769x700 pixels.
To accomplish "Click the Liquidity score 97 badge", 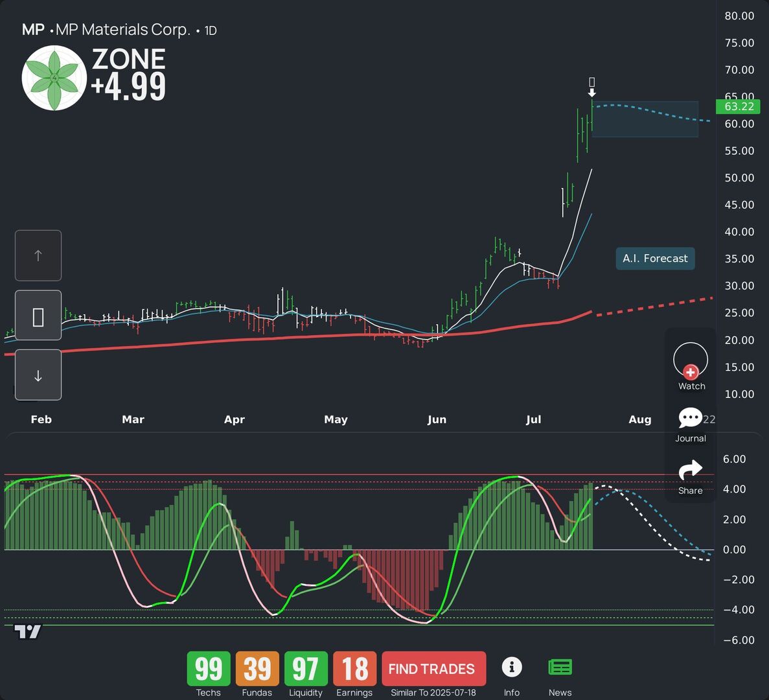I will click(306, 669).
